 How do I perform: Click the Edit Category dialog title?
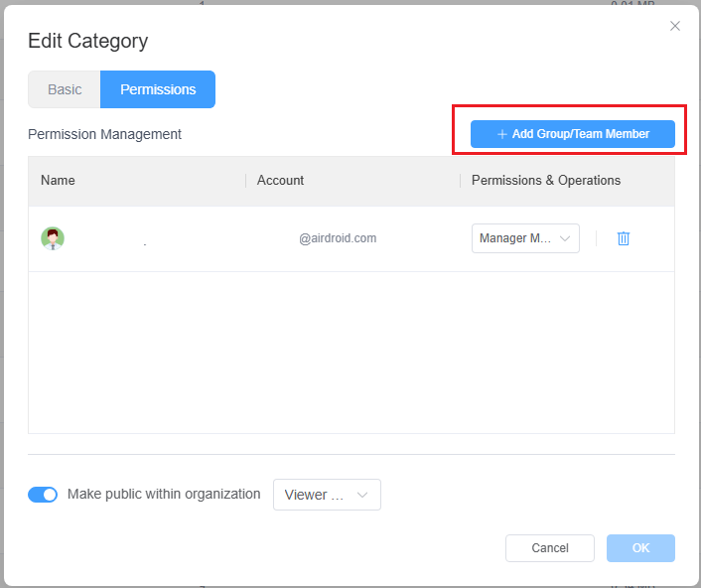(87, 41)
